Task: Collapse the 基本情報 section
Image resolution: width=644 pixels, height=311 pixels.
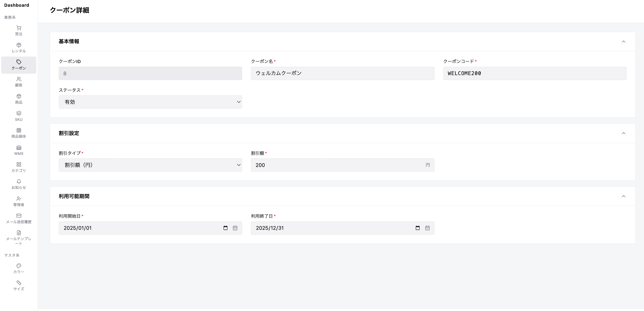Action: [x=623, y=42]
